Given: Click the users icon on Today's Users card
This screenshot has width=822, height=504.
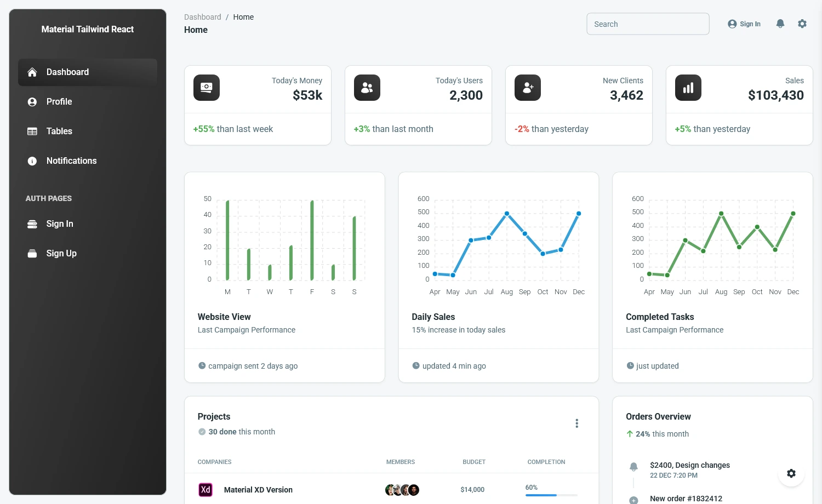Looking at the screenshot, I should pos(367,88).
